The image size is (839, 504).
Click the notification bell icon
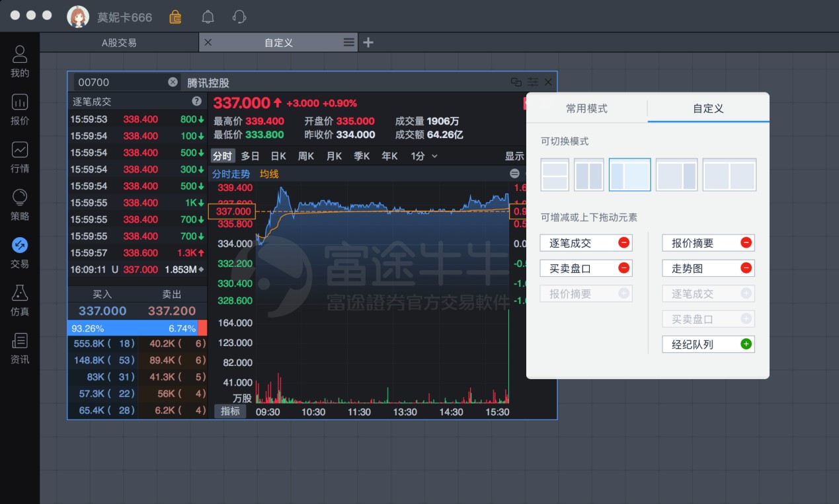[207, 17]
